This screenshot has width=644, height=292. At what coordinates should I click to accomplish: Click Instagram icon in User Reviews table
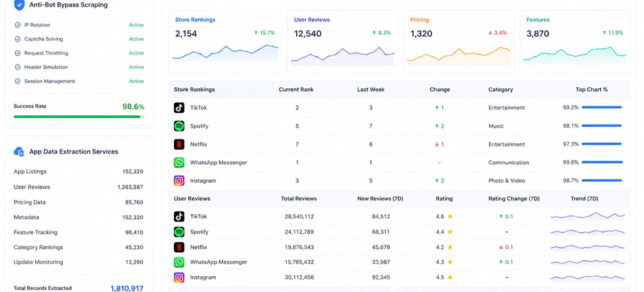(x=179, y=277)
